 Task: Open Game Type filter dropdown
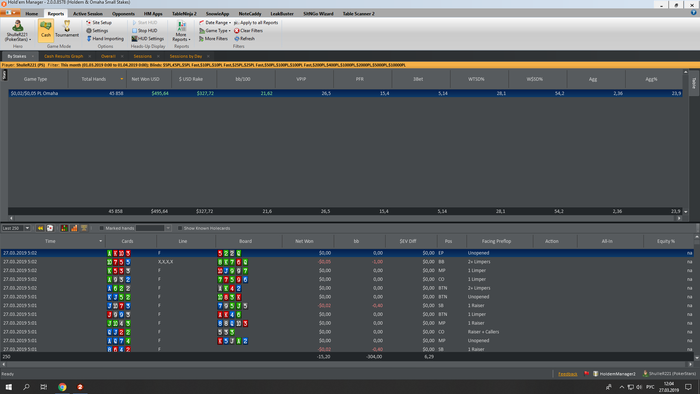(215, 30)
